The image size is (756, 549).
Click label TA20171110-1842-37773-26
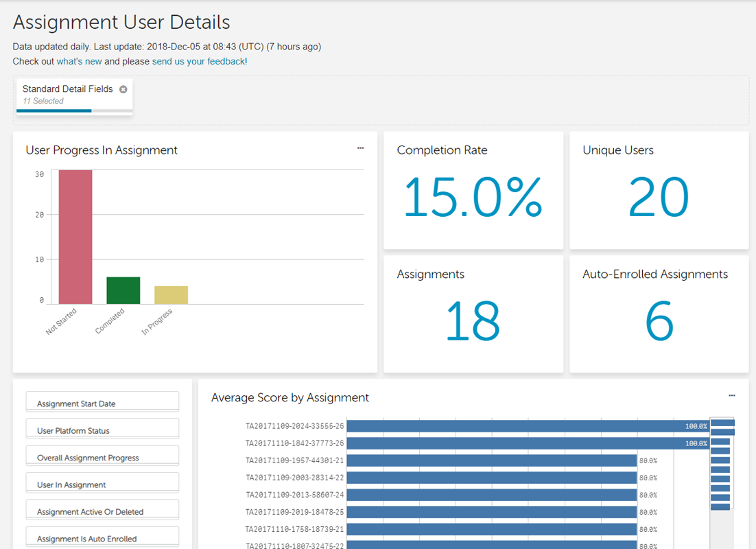pos(294,443)
